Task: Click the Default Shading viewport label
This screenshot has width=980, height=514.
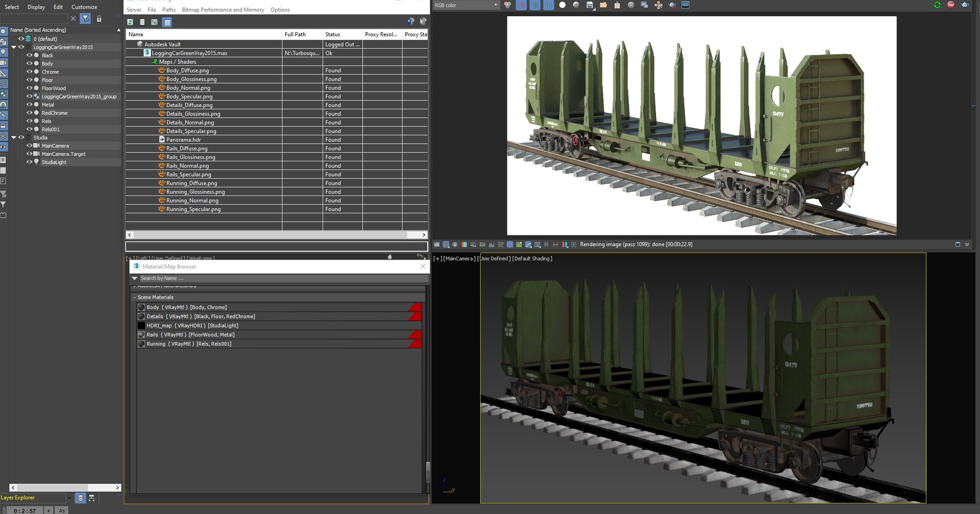Action: click(532, 259)
